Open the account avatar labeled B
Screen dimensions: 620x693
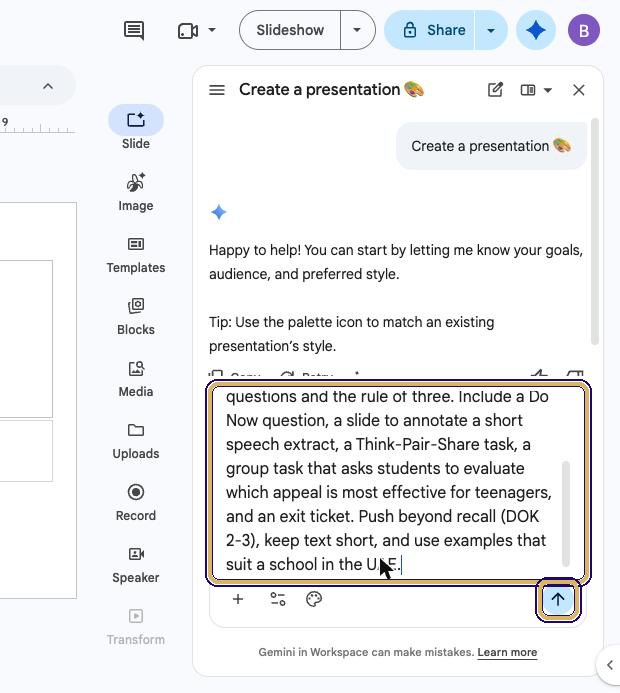pos(584,30)
